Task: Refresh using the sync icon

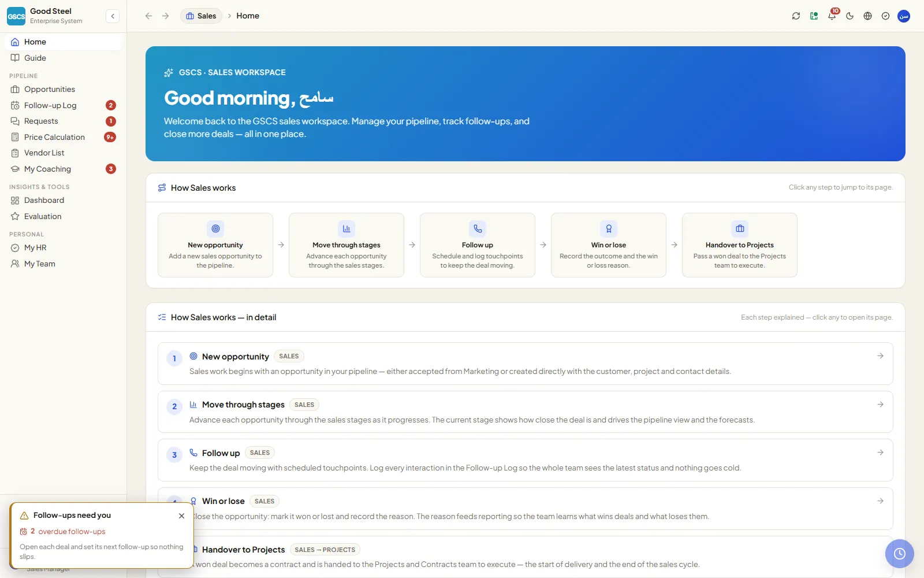Action: pyautogui.click(x=796, y=16)
